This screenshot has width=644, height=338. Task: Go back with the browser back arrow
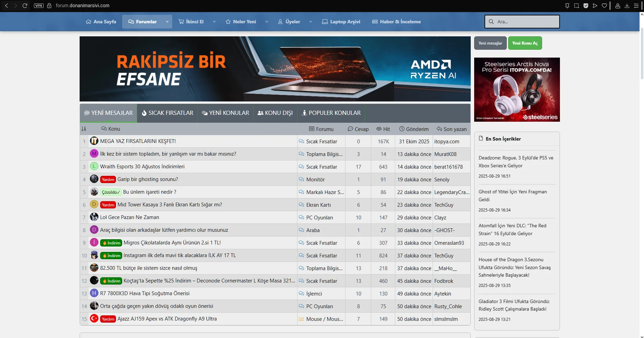tap(7, 5)
